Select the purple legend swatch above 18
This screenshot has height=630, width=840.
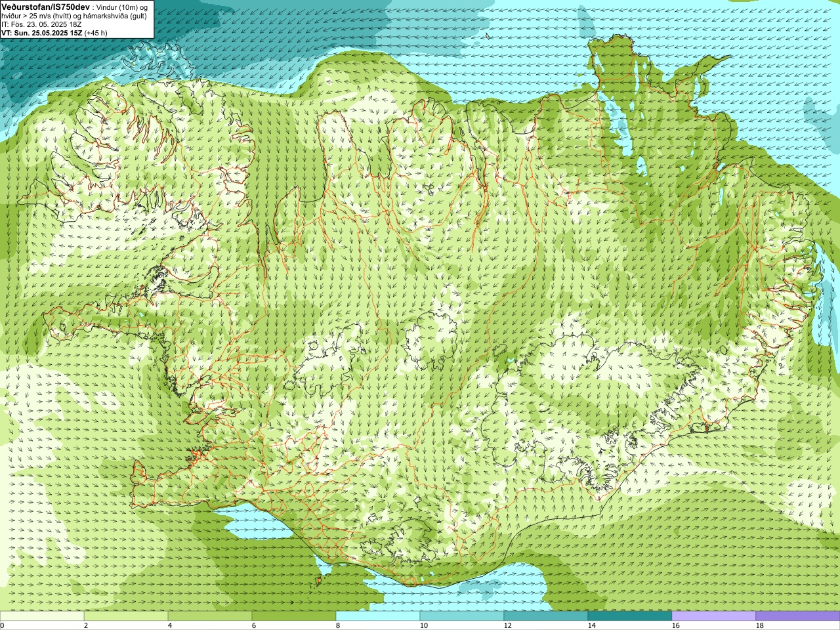point(798,616)
